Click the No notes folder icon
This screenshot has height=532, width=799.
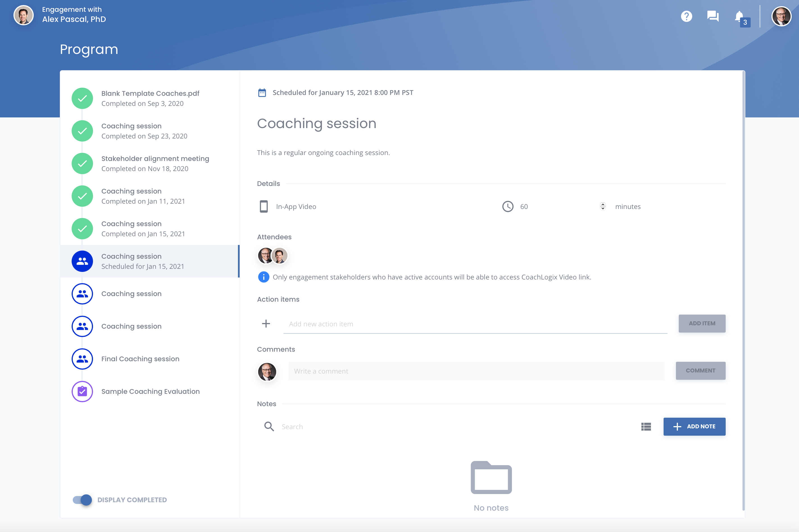point(491,478)
